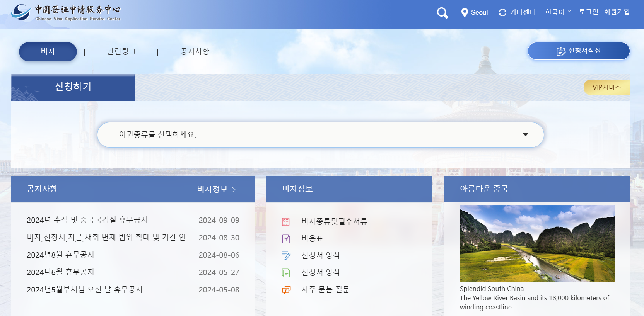
Task: Click the date 2024-05-27
Action: pos(219,272)
